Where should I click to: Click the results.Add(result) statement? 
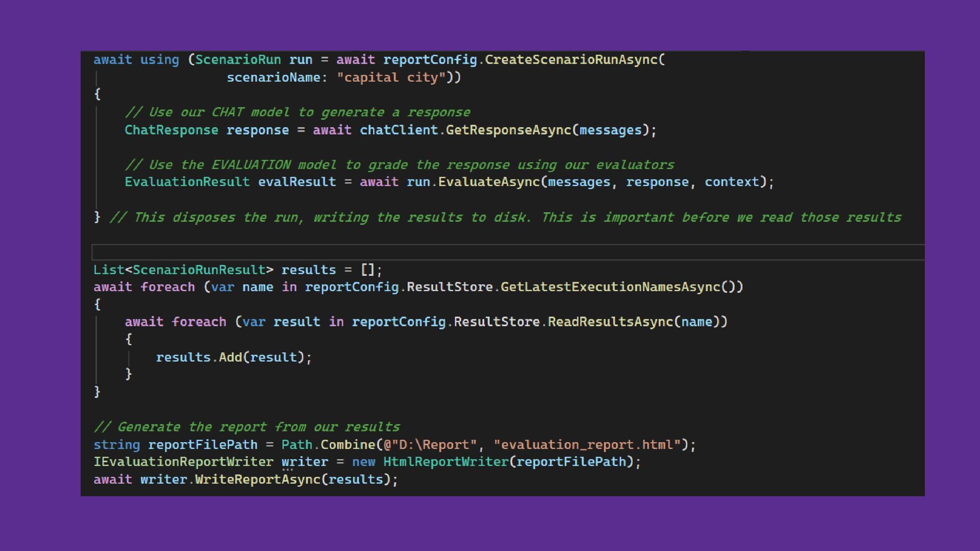pyautogui.click(x=233, y=357)
